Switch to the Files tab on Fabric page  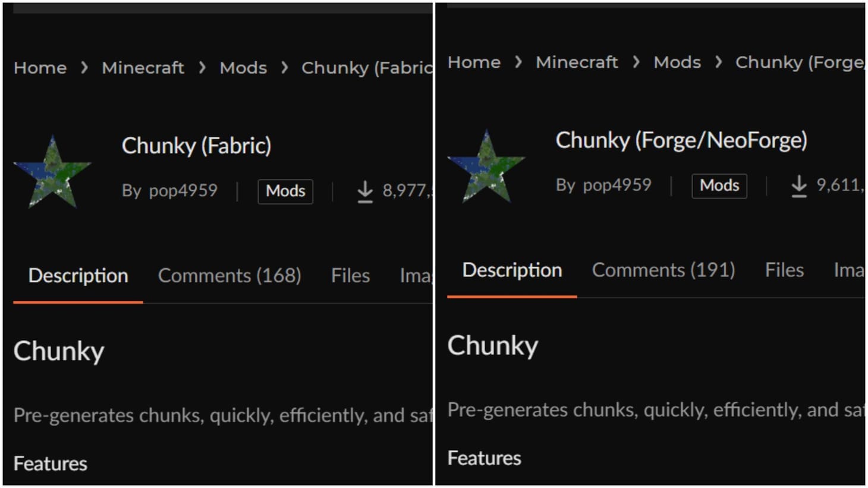tap(350, 275)
